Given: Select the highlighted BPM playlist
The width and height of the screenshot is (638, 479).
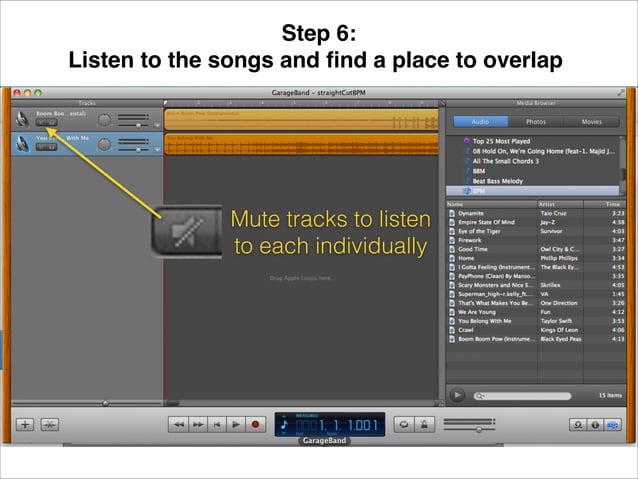Looking at the screenshot, I should [533, 191].
